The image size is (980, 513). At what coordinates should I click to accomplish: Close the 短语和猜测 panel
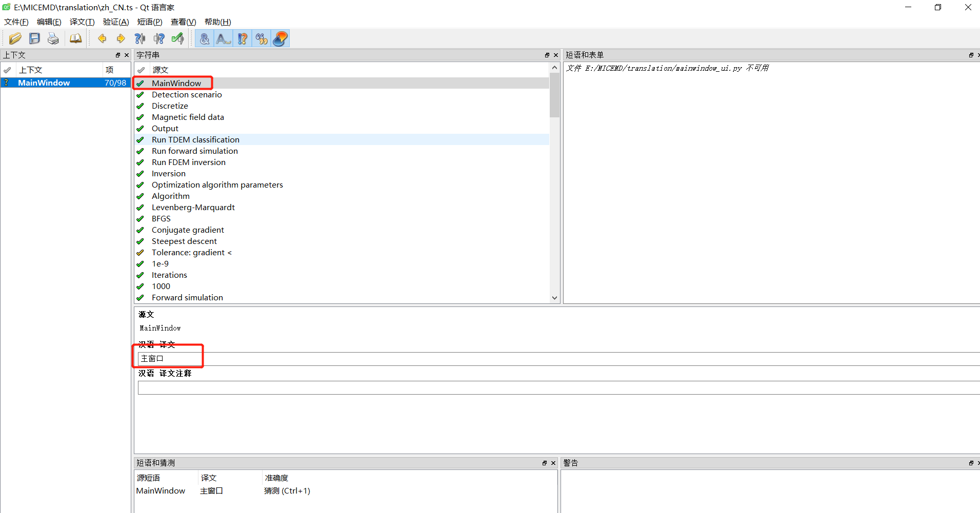pyautogui.click(x=553, y=463)
